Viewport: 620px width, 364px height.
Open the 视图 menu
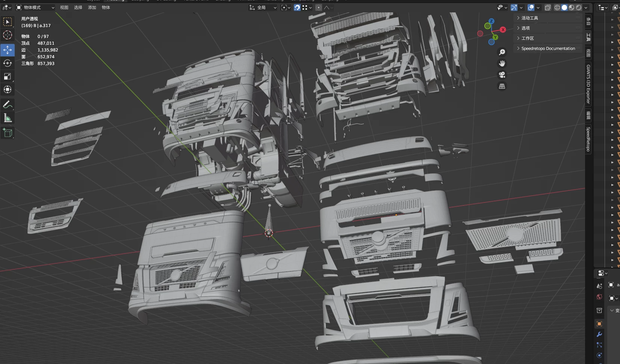tap(64, 7)
